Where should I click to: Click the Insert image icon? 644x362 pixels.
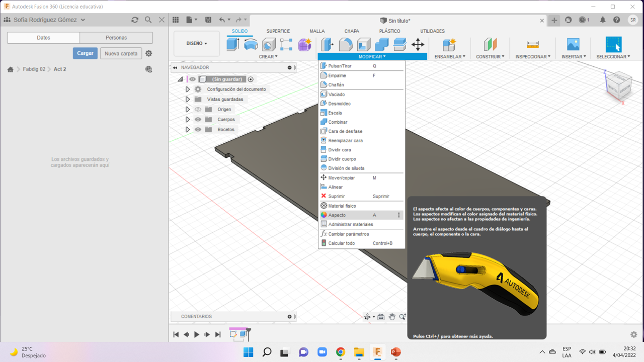click(573, 44)
